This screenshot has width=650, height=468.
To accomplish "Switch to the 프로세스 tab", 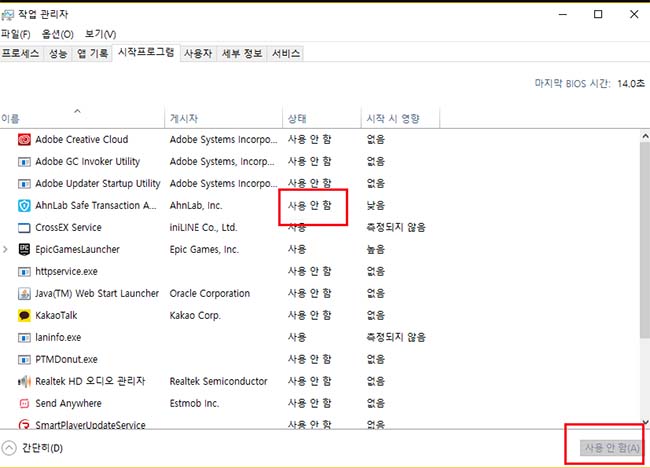I will [21, 53].
